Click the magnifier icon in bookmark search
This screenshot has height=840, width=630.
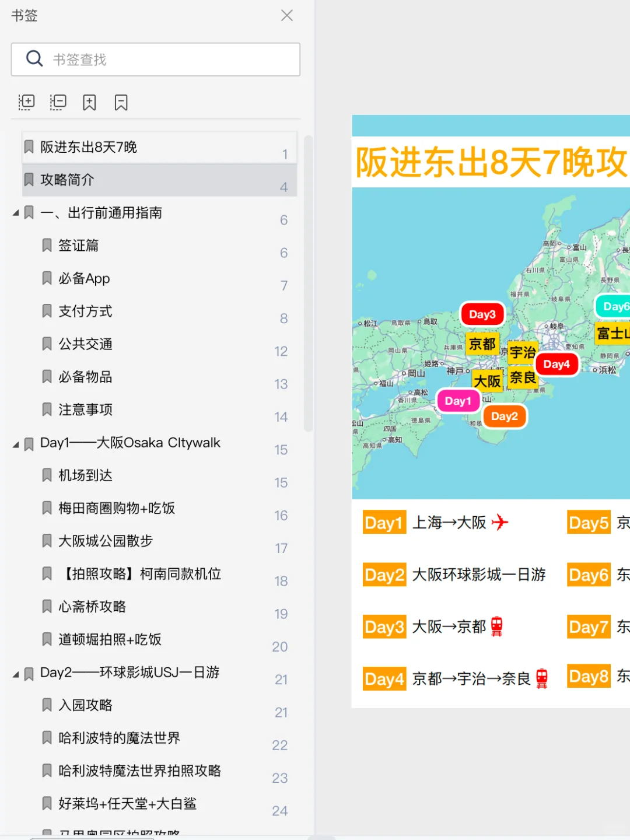tap(34, 59)
